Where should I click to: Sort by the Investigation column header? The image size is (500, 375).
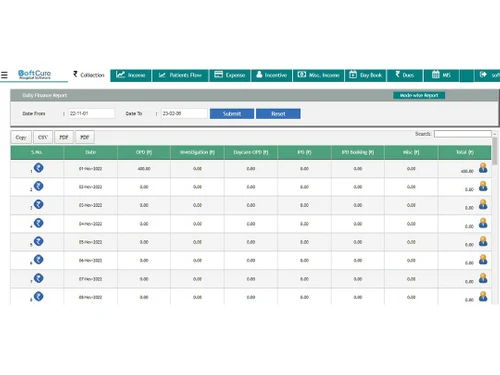point(197,152)
